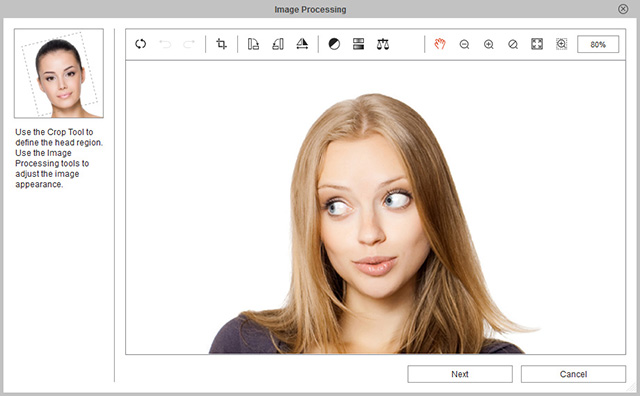Viewport: 640px width, 396px height.
Task: Select the Crop tool
Action: pos(221,44)
